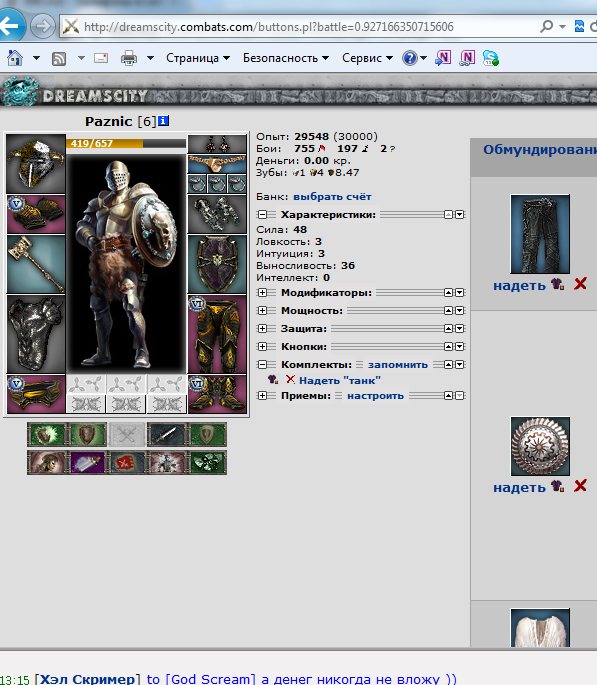This screenshot has width=597, height=685.
Task: Click настроить next to Приемы
Action: (375, 396)
